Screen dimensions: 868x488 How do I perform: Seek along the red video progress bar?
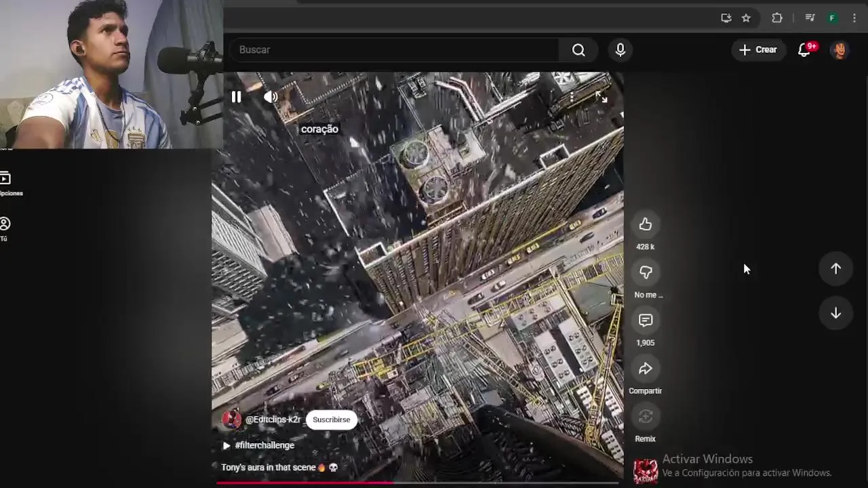418,483
